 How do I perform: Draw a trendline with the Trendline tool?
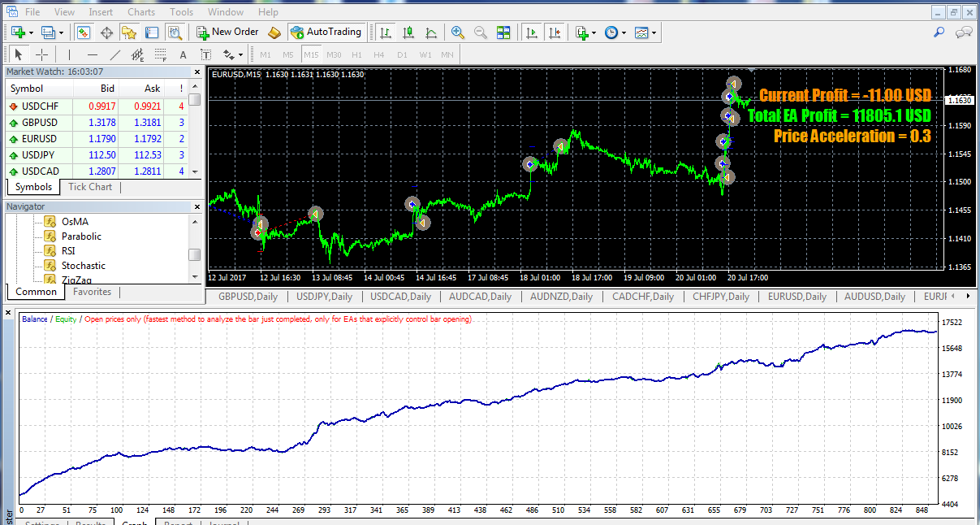115,55
